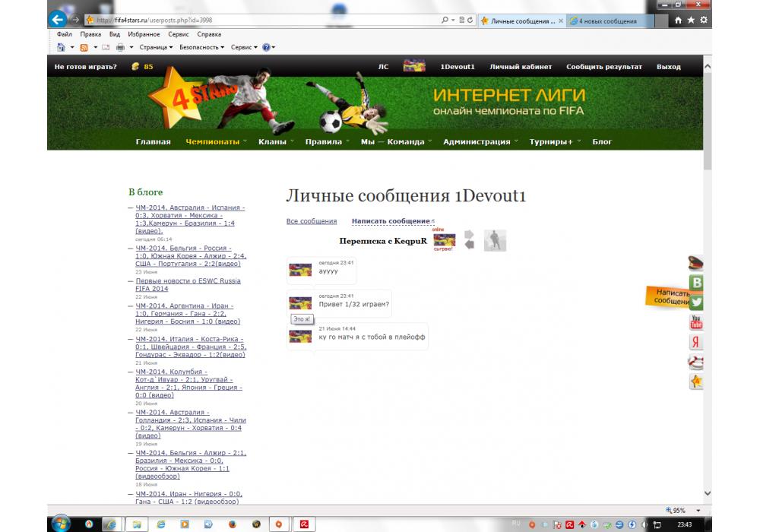Screen dimensions: 760x532
Task: Click the 'Личный кабинет' link
Action: [521, 67]
